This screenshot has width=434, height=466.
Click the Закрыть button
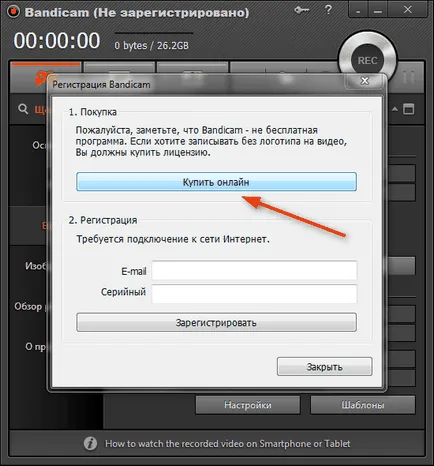pyautogui.click(x=324, y=367)
